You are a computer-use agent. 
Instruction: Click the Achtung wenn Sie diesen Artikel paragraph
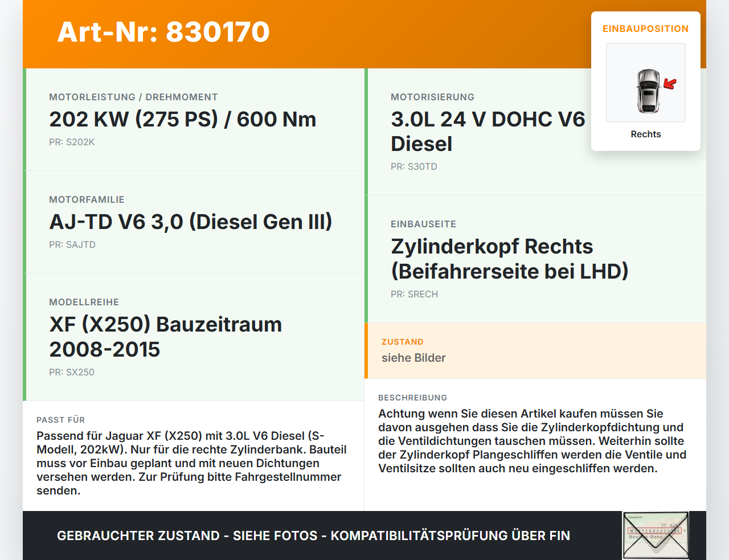(533, 441)
